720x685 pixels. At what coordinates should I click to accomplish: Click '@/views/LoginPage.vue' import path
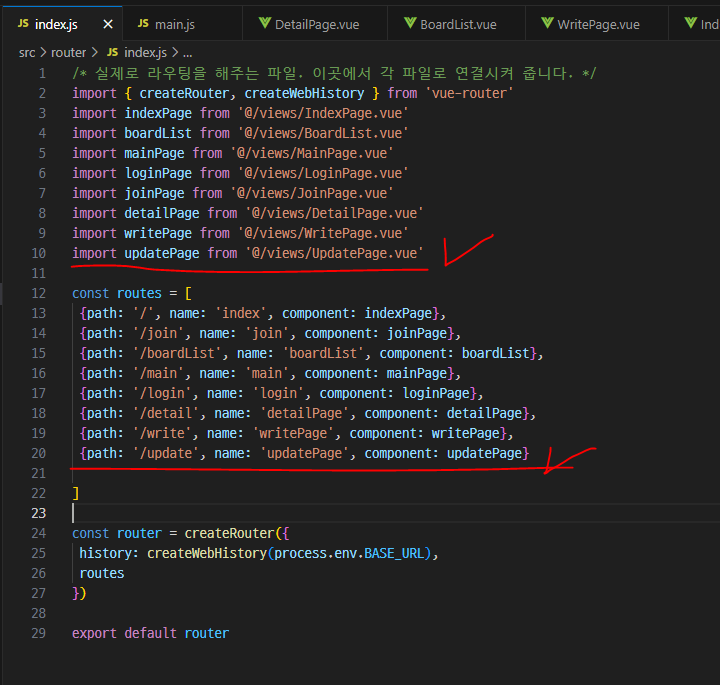(x=323, y=173)
